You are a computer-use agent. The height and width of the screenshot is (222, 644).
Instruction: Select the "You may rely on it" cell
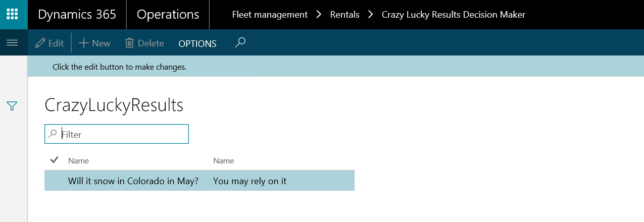coord(250,181)
